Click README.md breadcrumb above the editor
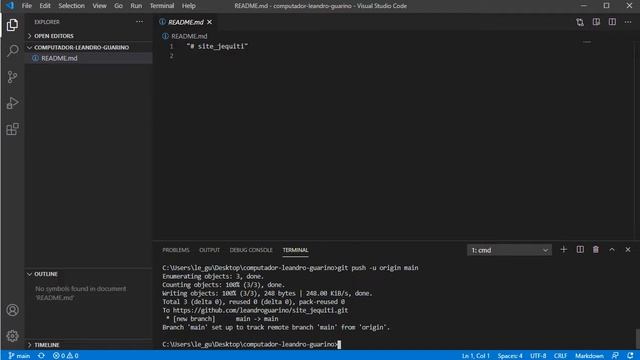The width and height of the screenshot is (640, 360). click(x=189, y=36)
